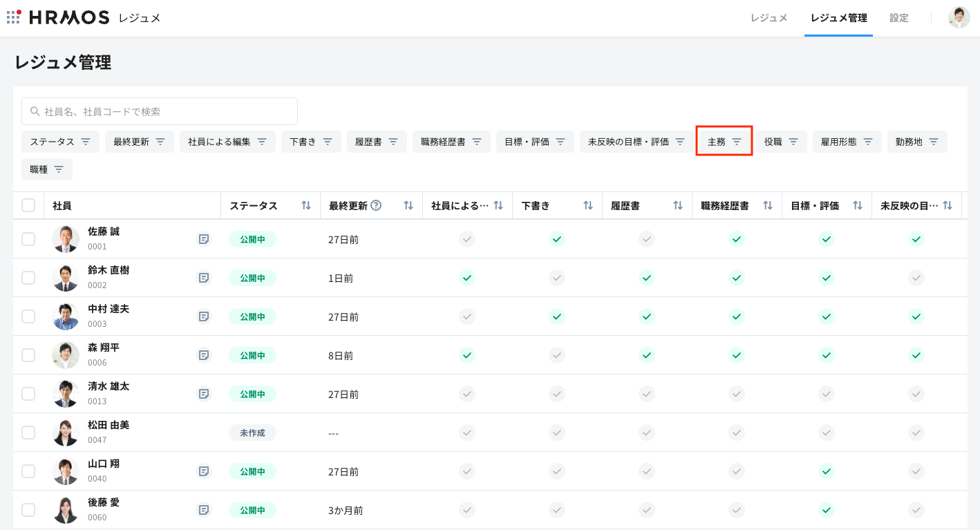Check the box for 鈴木 直樹
Image resolution: width=980 pixels, height=530 pixels.
point(28,278)
